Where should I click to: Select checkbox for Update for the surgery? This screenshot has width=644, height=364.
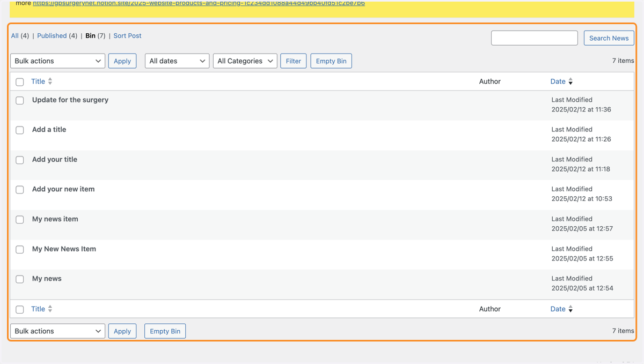[x=20, y=100]
